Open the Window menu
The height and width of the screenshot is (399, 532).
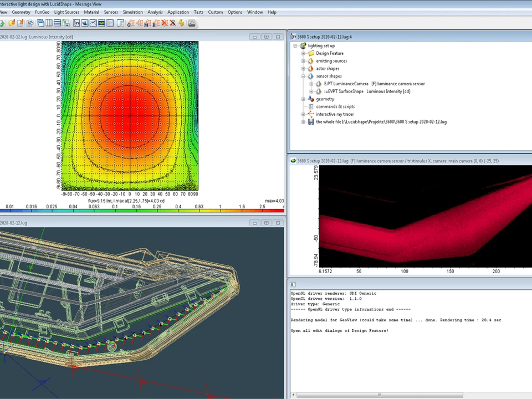[255, 12]
